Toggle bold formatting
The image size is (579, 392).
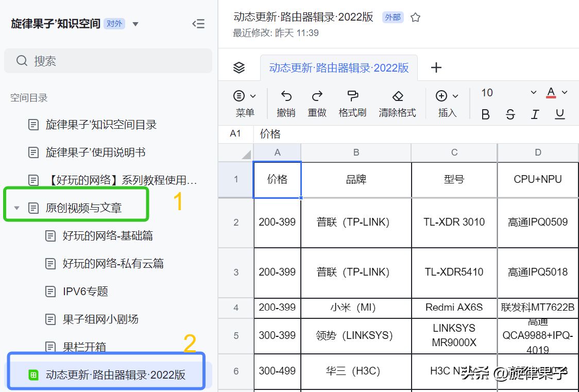tap(486, 114)
